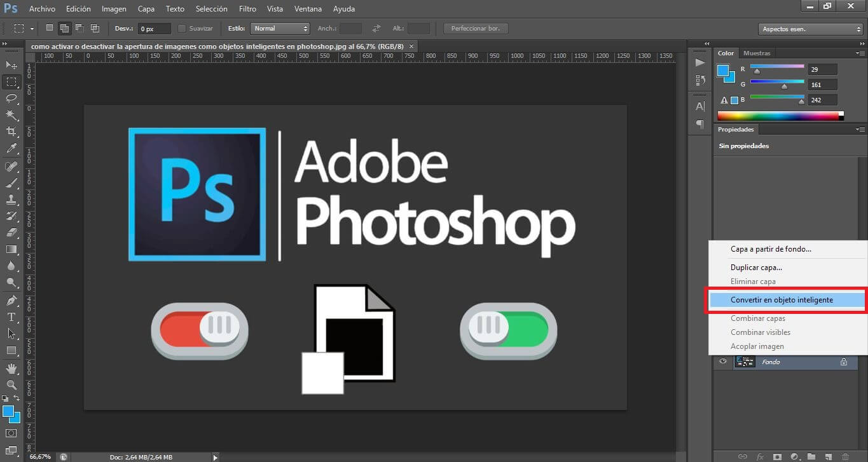Toggle Quick Mask mode
Image resolution: width=868 pixels, height=462 pixels.
coord(11,433)
